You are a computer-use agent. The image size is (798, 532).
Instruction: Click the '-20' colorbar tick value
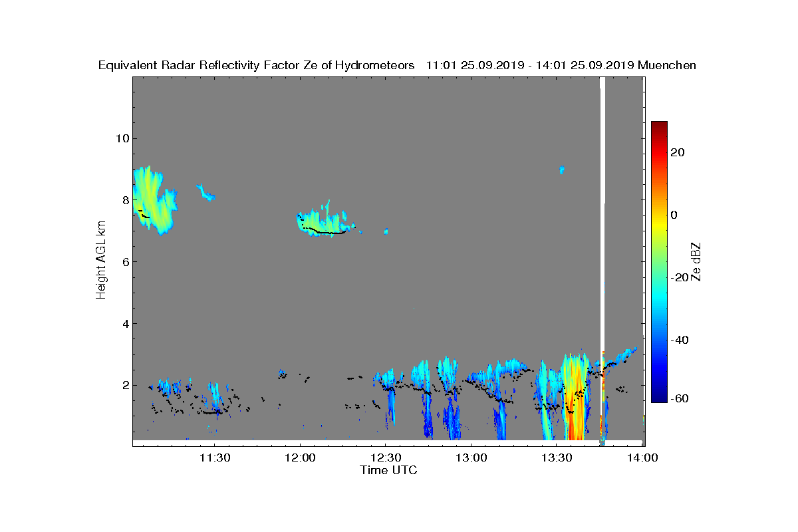click(680, 277)
